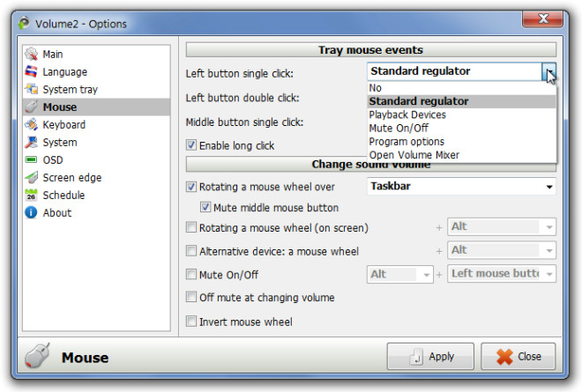Uncheck Mute middle mouse button
The height and width of the screenshot is (392, 582).
click(x=205, y=207)
